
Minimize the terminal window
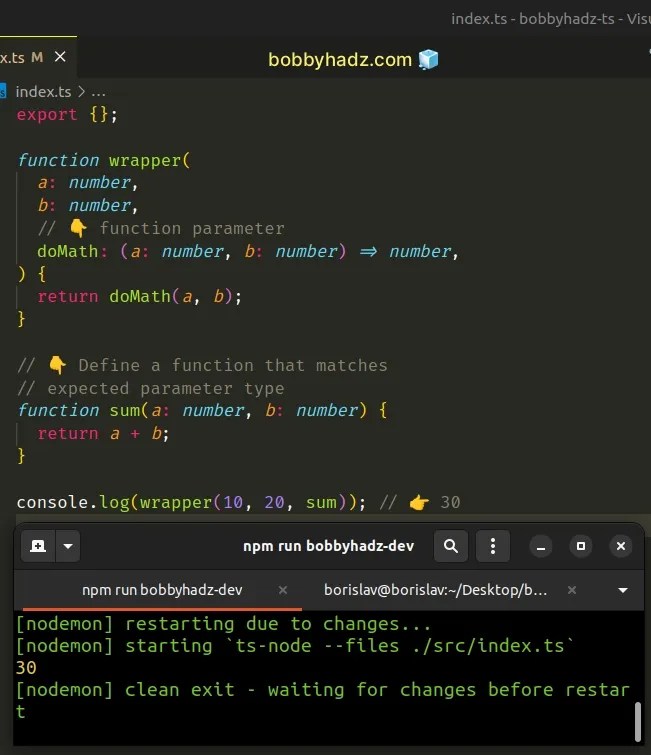[541, 547]
